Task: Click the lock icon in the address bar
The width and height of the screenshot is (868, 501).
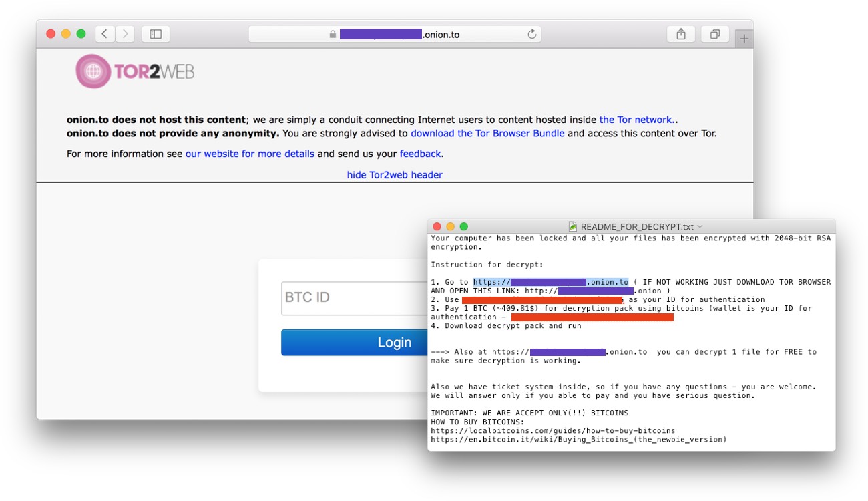Action: (333, 35)
